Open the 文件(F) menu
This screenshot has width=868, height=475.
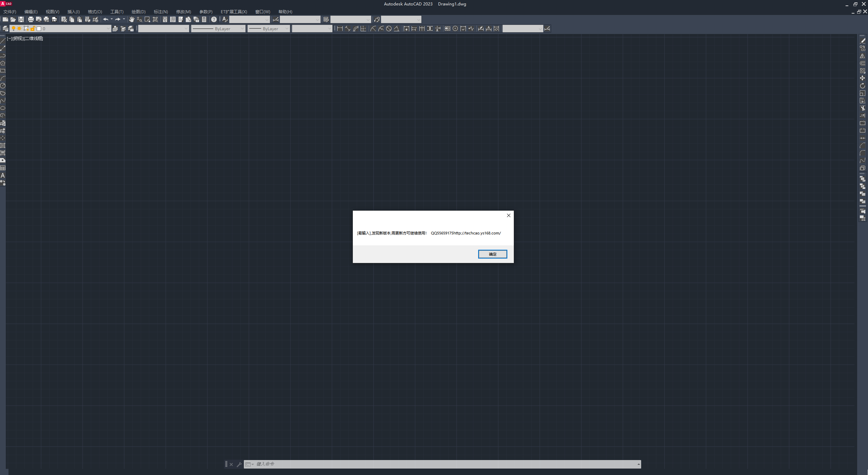click(10, 12)
